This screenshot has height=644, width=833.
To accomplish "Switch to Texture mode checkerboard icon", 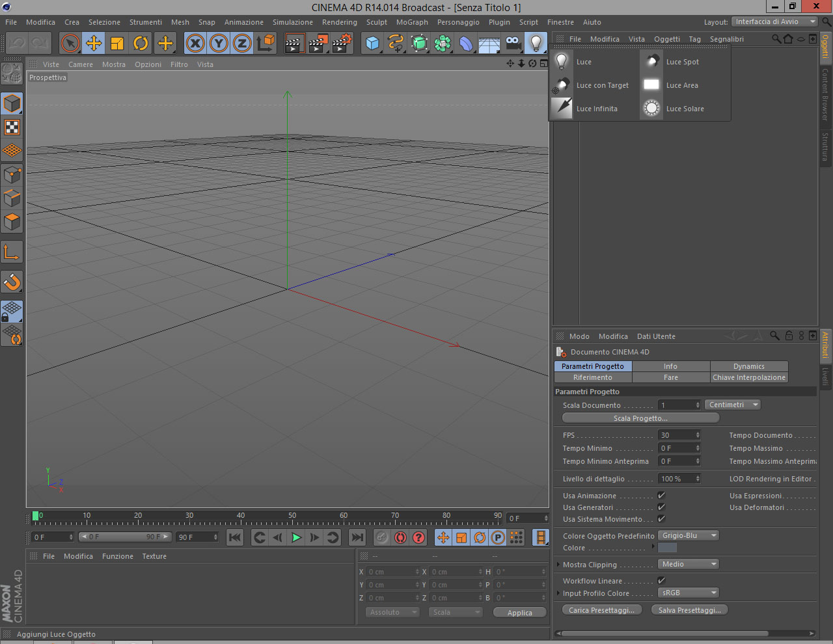I will (12, 127).
